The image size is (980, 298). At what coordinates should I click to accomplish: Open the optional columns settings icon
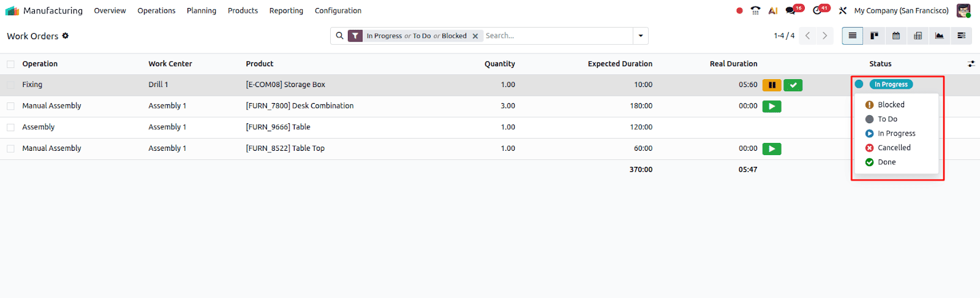pyautogui.click(x=971, y=64)
